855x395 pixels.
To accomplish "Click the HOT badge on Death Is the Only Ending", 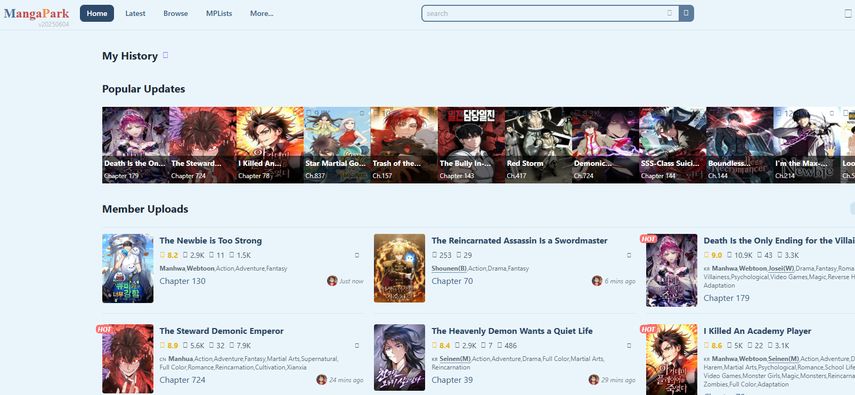I will tap(648, 238).
